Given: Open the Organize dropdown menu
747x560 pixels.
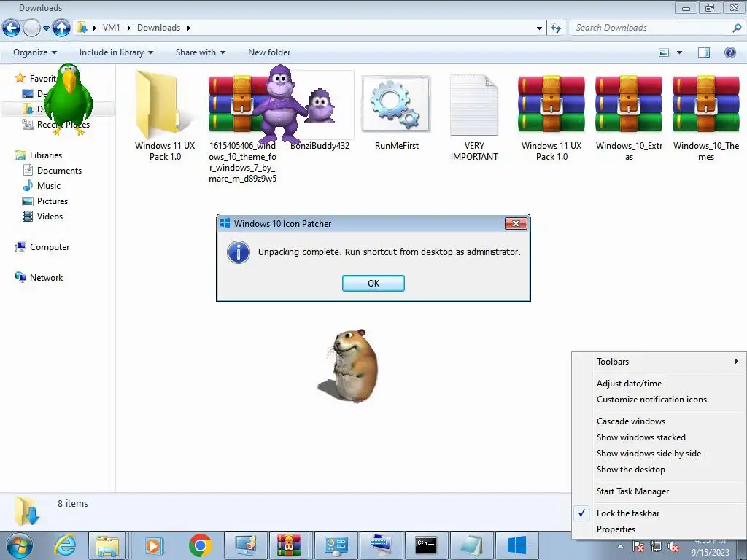Looking at the screenshot, I should click(x=35, y=52).
